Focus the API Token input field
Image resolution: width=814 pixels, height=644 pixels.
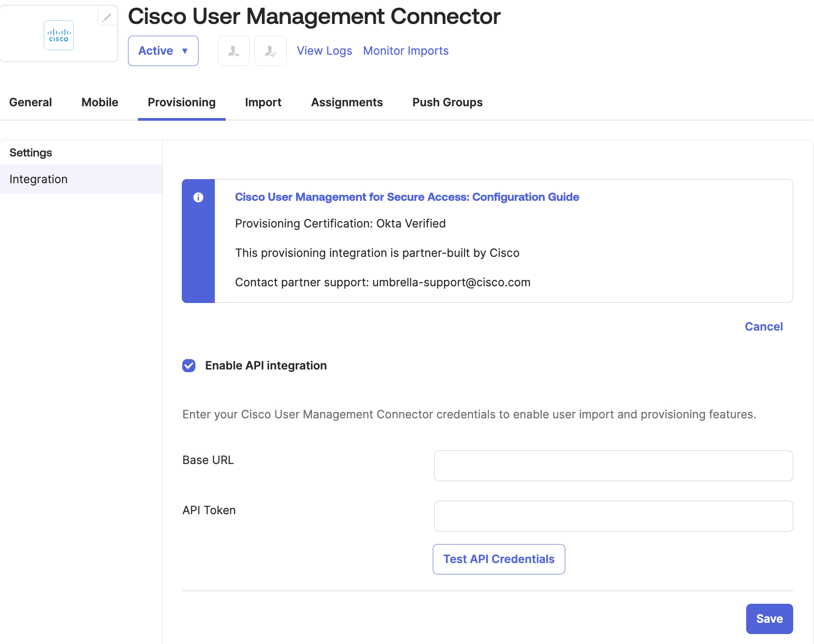[x=613, y=516]
